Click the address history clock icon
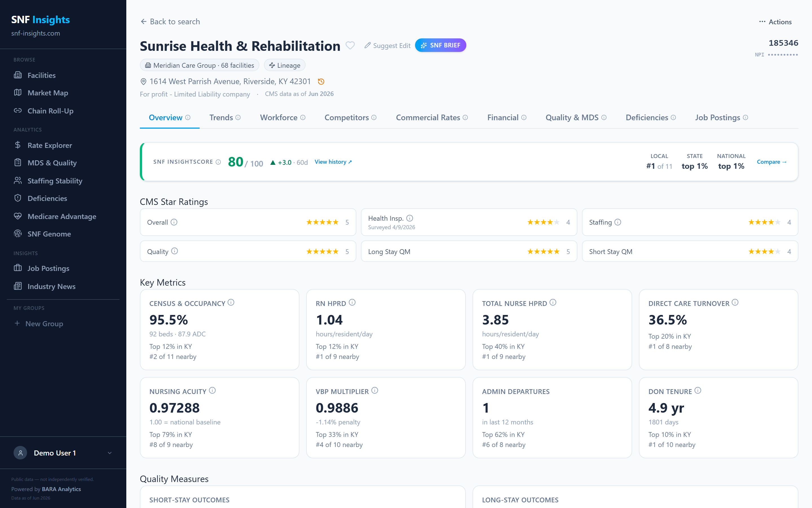 [x=321, y=81]
